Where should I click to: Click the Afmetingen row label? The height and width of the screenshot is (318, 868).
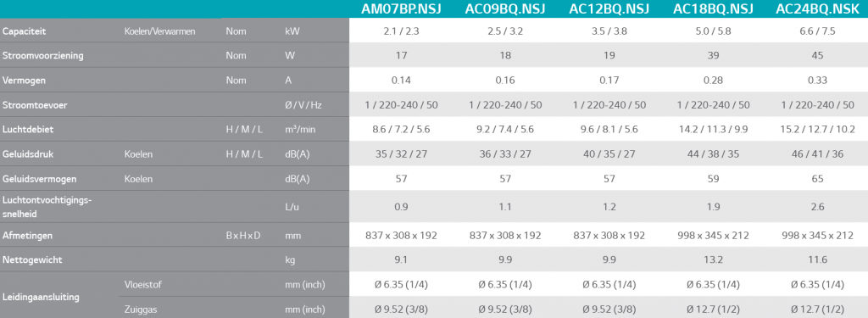tap(27, 236)
